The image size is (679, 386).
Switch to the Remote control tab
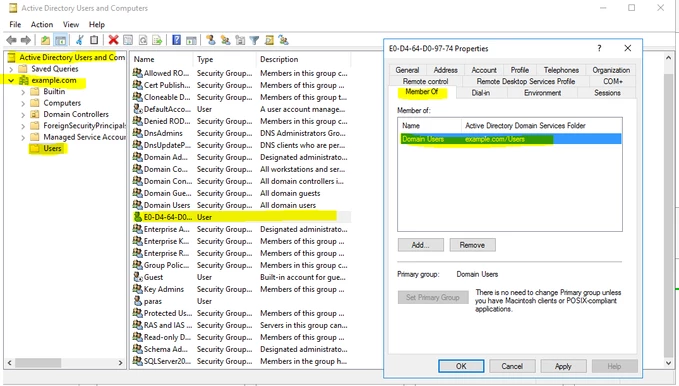(x=425, y=81)
